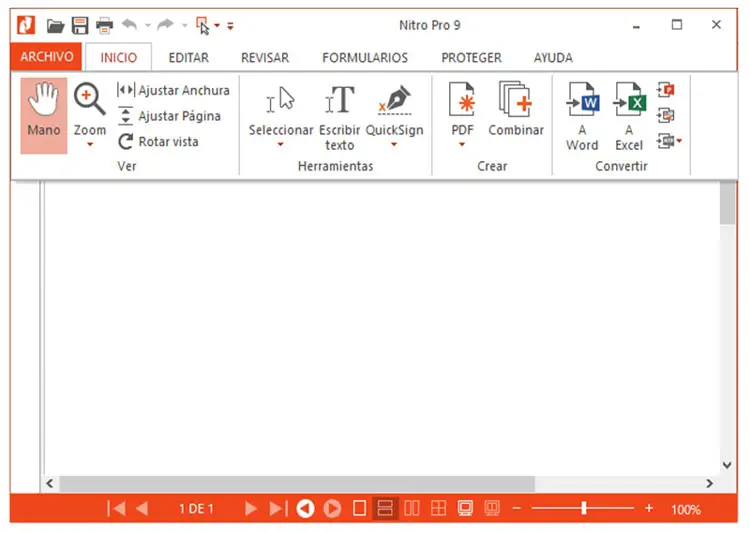This screenshot has width=750, height=533.
Task: Switch to facing continuous view
Action: pyautogui.click(x=438, y=508)
